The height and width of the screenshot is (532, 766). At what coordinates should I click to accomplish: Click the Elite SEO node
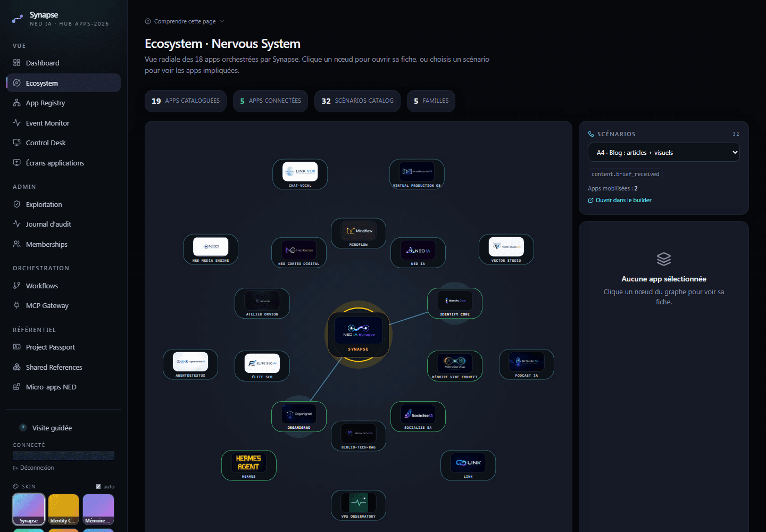coord(262,365)
